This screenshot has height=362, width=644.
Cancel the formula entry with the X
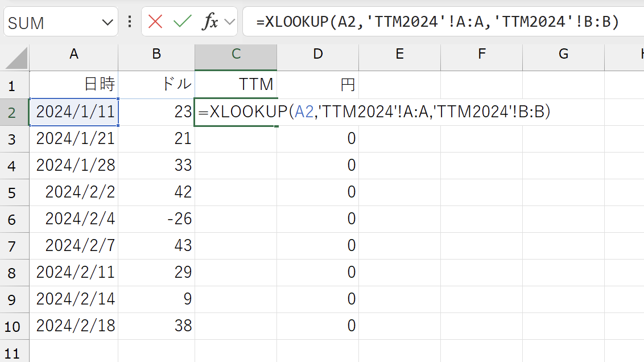point(155,22)
